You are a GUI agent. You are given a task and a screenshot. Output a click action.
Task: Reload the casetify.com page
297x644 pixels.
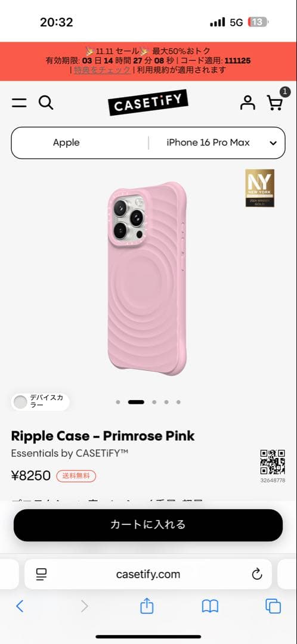pyautogui.click(x=256, y=574)
